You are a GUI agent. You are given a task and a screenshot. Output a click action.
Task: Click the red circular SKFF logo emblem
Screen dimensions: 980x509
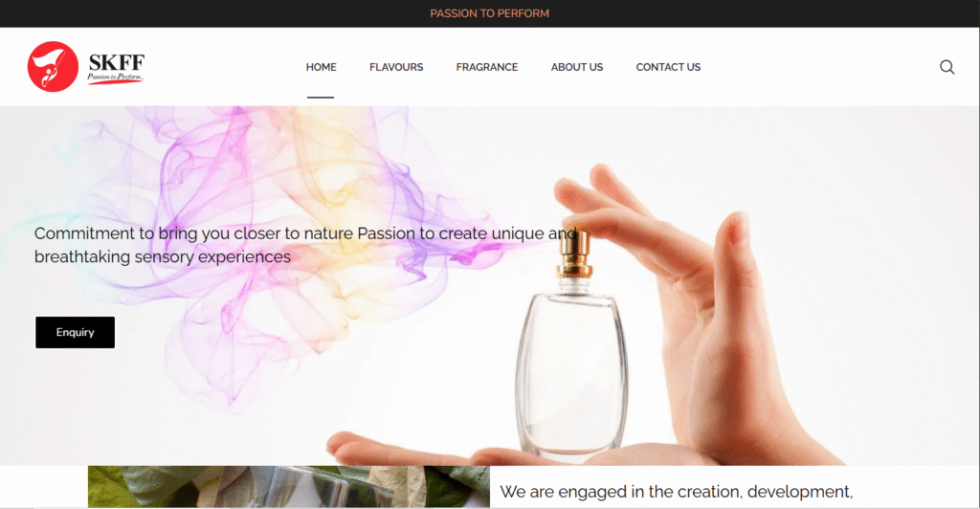click(54, 67)
